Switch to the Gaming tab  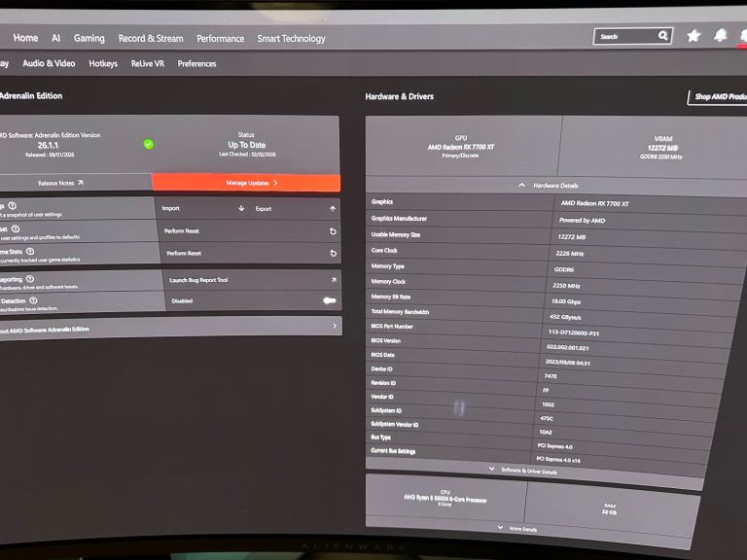point(89,38)
